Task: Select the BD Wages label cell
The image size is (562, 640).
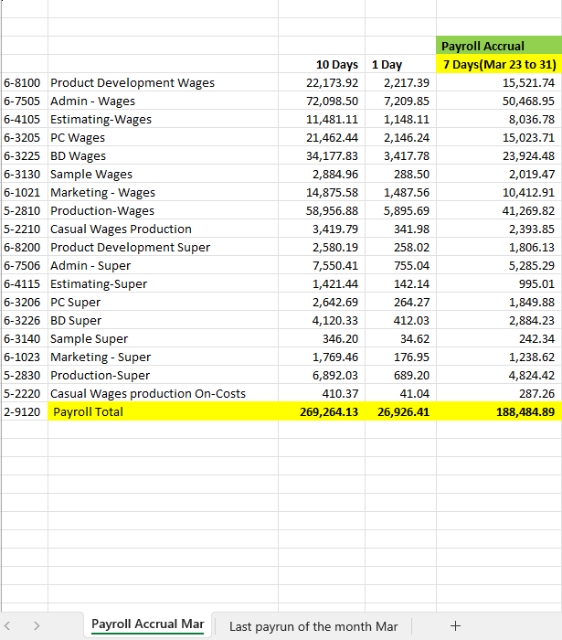Action: pyautogui.click(x=163, y=156)
